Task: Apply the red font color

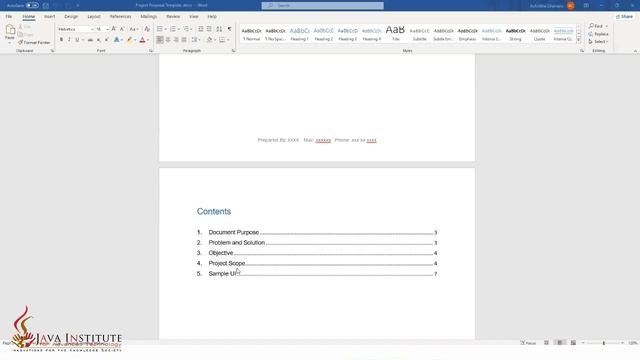Action: pyautogui.click(x=142, y=40)
